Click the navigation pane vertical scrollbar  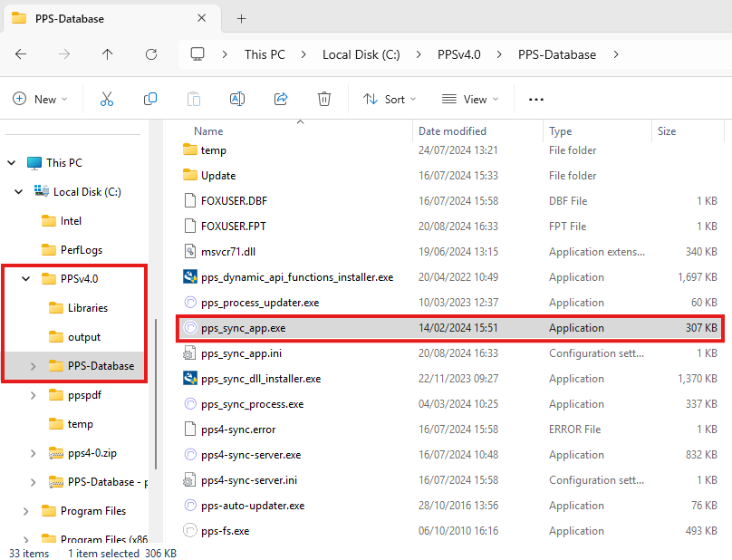tap(156, 394)
